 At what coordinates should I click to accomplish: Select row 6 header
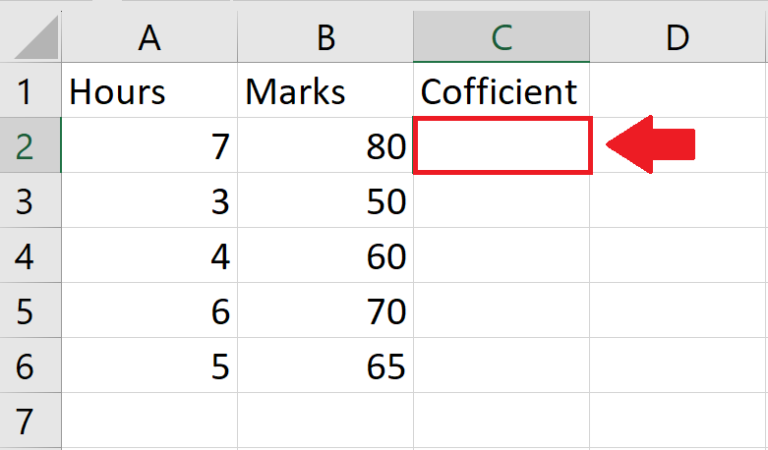click(26, 367)
